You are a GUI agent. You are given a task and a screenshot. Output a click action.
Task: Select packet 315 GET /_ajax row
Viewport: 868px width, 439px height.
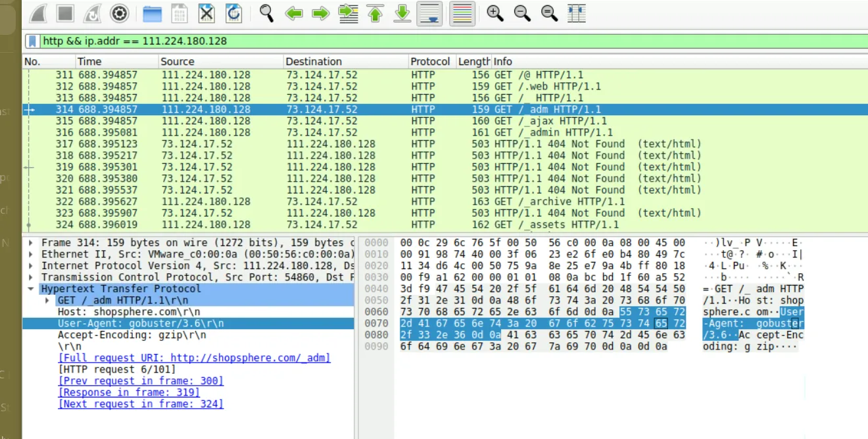[x=445, y=121]
